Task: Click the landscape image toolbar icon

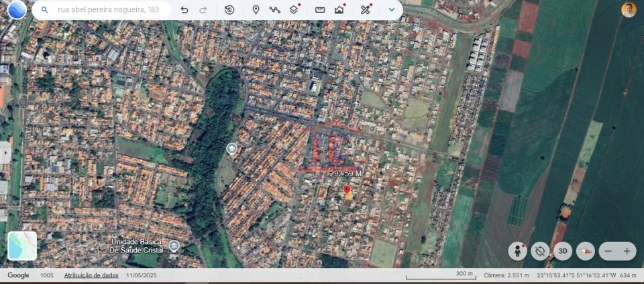Action: click(x=339, y=10)
